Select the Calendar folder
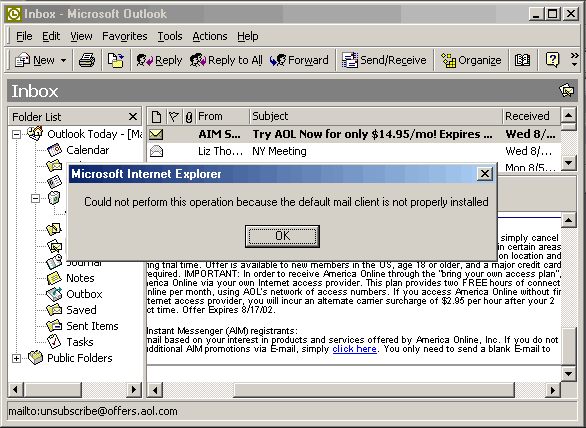Viewport: 586px width, 428px height. point(87,150)
